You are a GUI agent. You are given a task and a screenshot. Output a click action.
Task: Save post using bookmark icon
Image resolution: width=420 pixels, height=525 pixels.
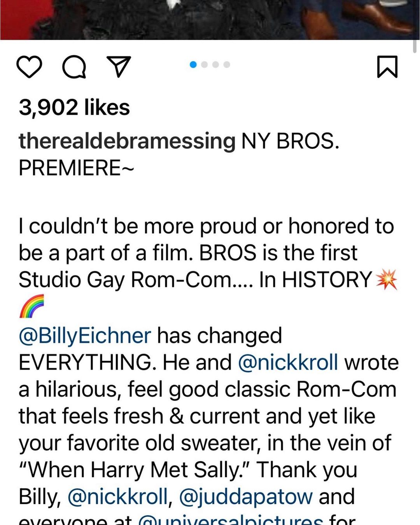(x=387, y=66)
